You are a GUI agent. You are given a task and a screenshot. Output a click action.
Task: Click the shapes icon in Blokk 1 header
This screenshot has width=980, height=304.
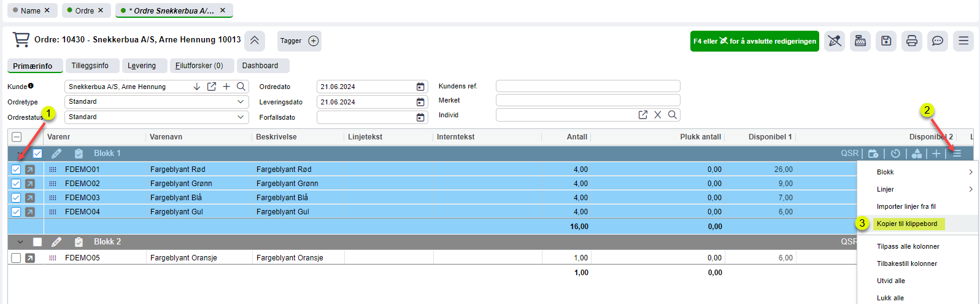tap(917, 154)
